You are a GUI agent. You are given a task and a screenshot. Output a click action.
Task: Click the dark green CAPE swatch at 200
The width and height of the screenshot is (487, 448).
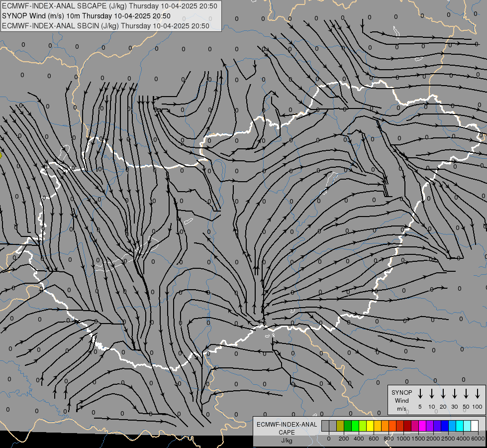click(x=348, y=426)
